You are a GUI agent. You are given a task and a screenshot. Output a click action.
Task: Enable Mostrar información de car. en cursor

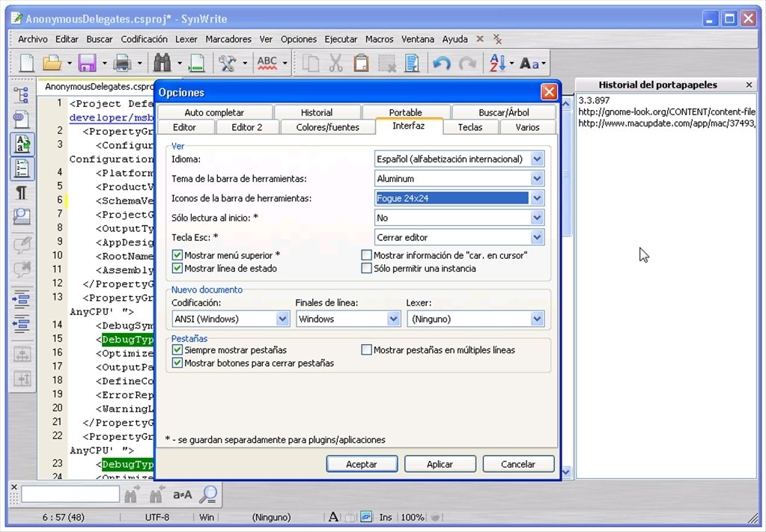pos(366,254)
